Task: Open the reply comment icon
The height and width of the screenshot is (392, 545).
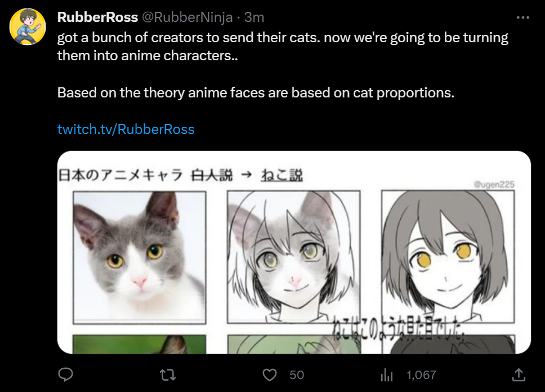Action: 65,375
